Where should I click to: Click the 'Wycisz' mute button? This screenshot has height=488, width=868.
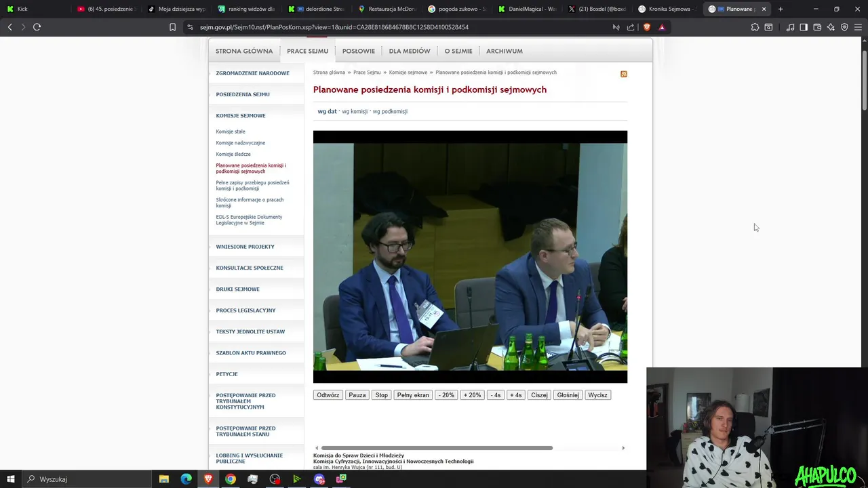[x=597, y=395]
